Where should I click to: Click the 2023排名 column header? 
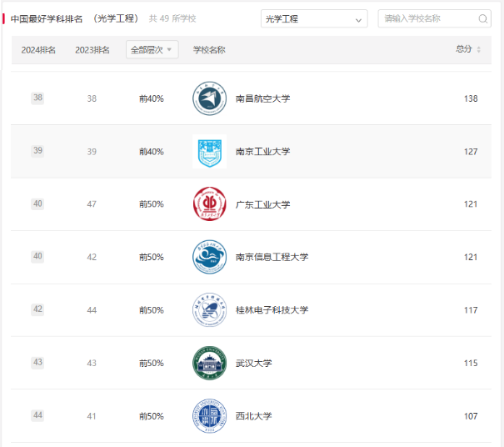pyautogui.click(x=92, y=50)
